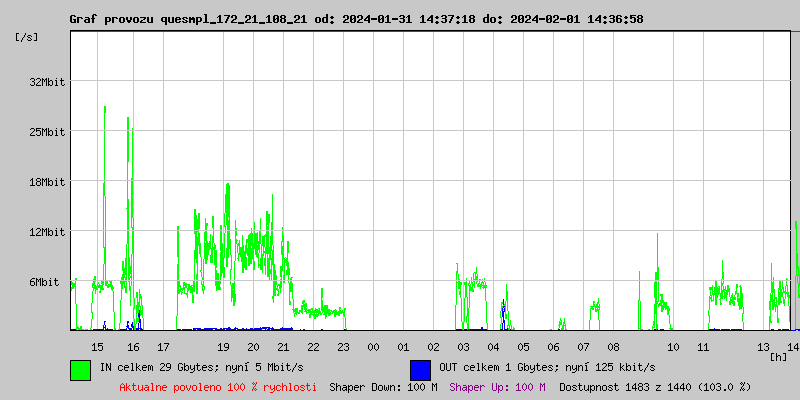800x400 pixels.
Task: Click hour marker 11 on the time axis
Action: [x=703, y=346]
